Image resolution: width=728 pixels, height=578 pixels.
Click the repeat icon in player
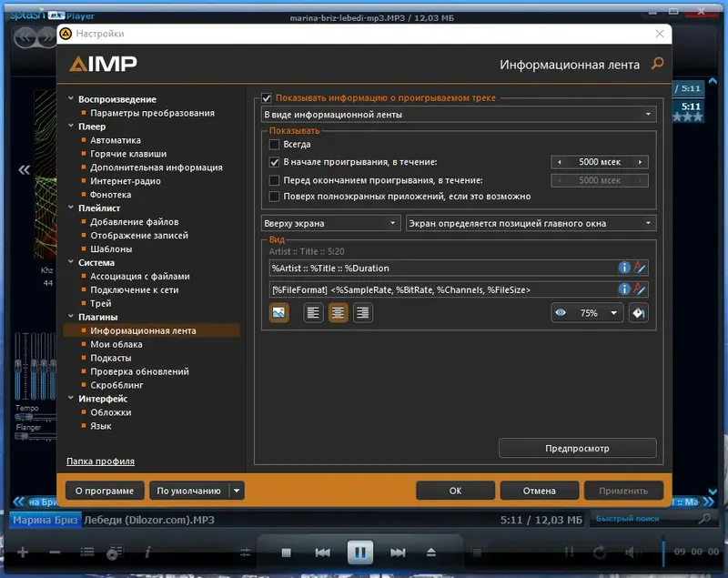point(600,552)
